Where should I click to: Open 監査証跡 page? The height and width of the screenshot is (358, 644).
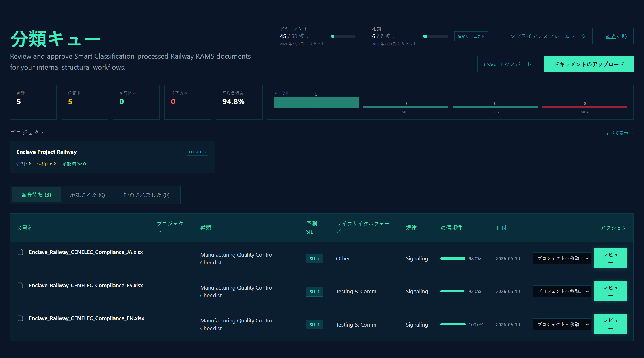pos(616,36)
